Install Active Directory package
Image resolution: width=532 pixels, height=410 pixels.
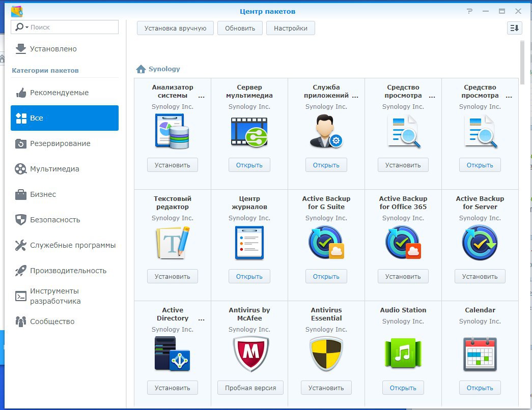pyautogui.click(x=173, y=388)
